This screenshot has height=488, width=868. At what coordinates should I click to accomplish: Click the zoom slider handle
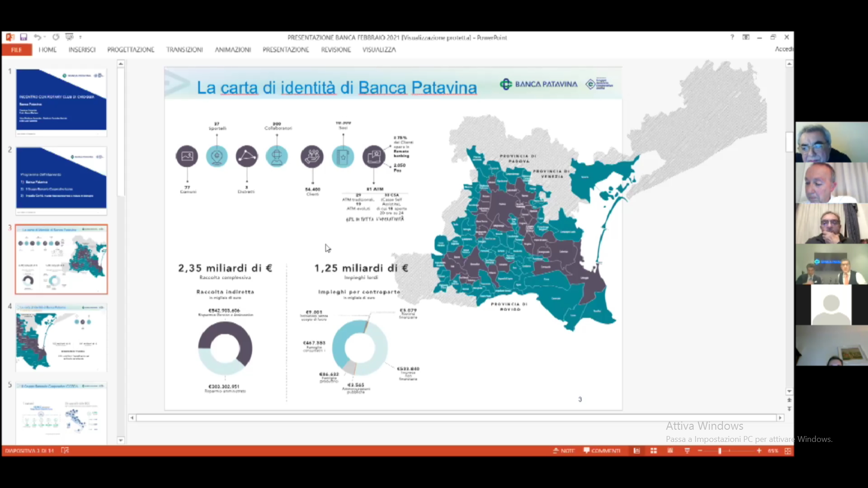tap(720, 451)
